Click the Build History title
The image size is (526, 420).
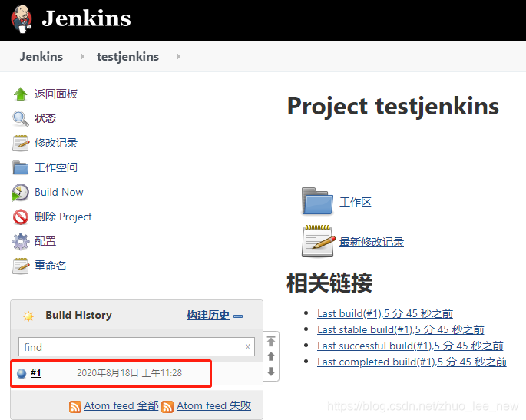[78, 316]
